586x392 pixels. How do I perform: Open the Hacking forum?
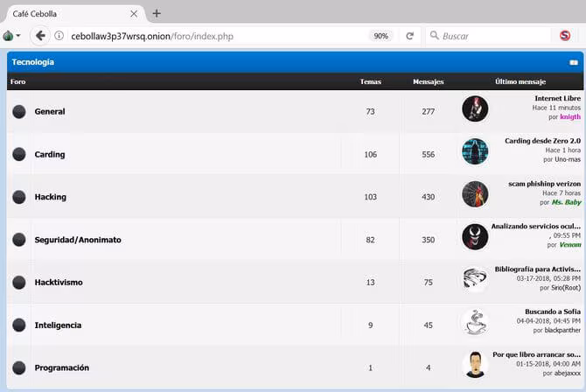pos(51,197)
